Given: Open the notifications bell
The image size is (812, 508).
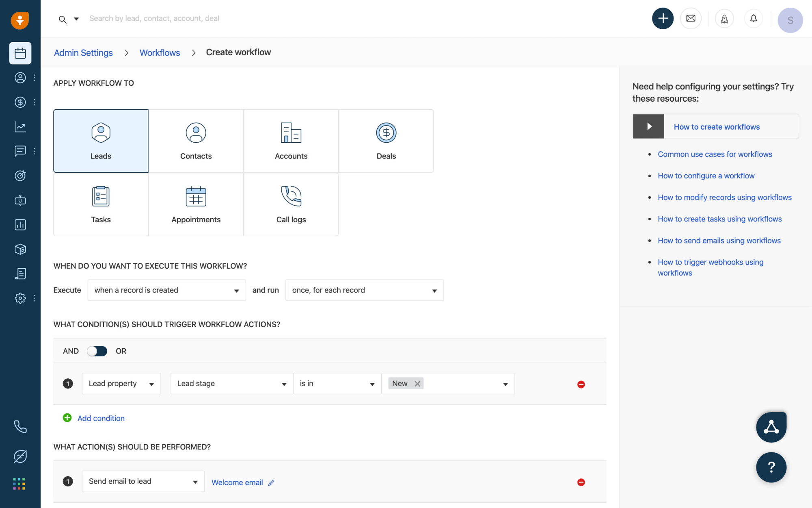Looking at the screenshot, I should tap(754, 18).
